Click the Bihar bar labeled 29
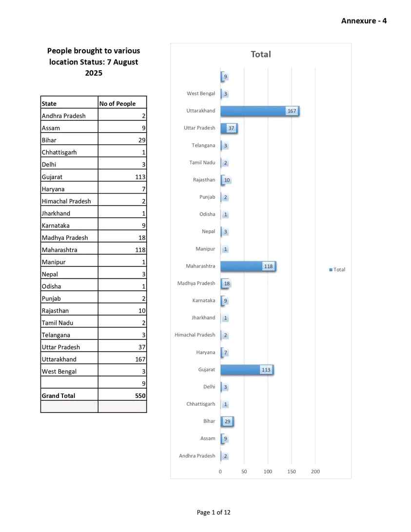Screen dimensions: 411x532 tap(227, 421)
